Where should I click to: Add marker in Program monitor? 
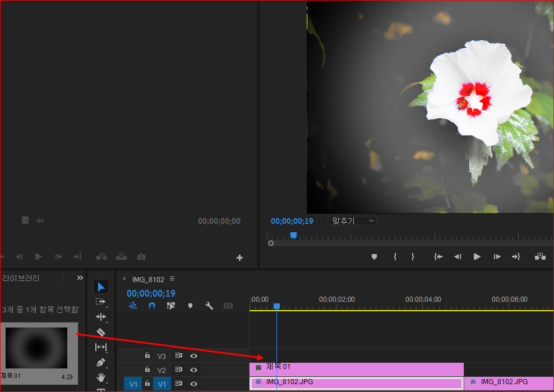(374, 257)
